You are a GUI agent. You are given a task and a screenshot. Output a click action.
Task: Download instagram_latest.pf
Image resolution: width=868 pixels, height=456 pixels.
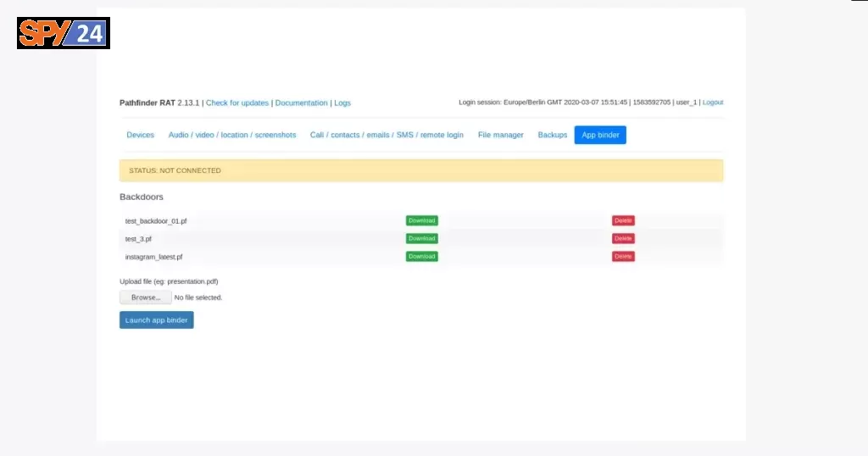(422, 256)
